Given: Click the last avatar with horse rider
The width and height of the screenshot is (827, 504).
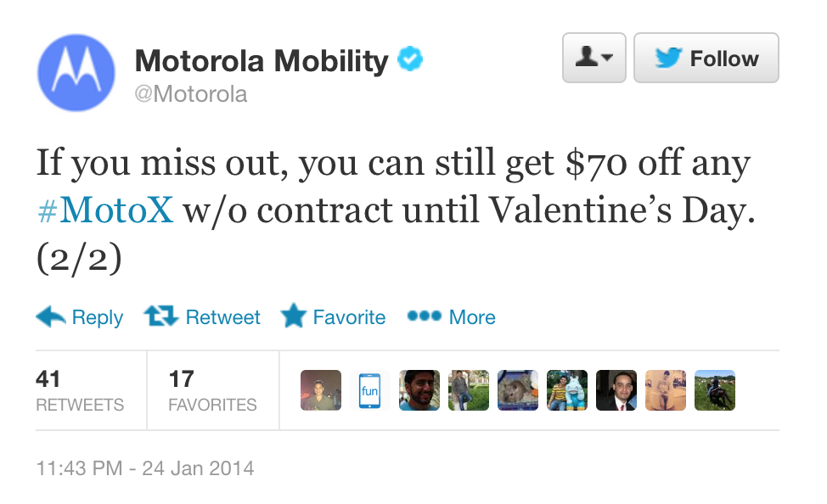Looking at the screenshot, I should (x=715, y=390).
